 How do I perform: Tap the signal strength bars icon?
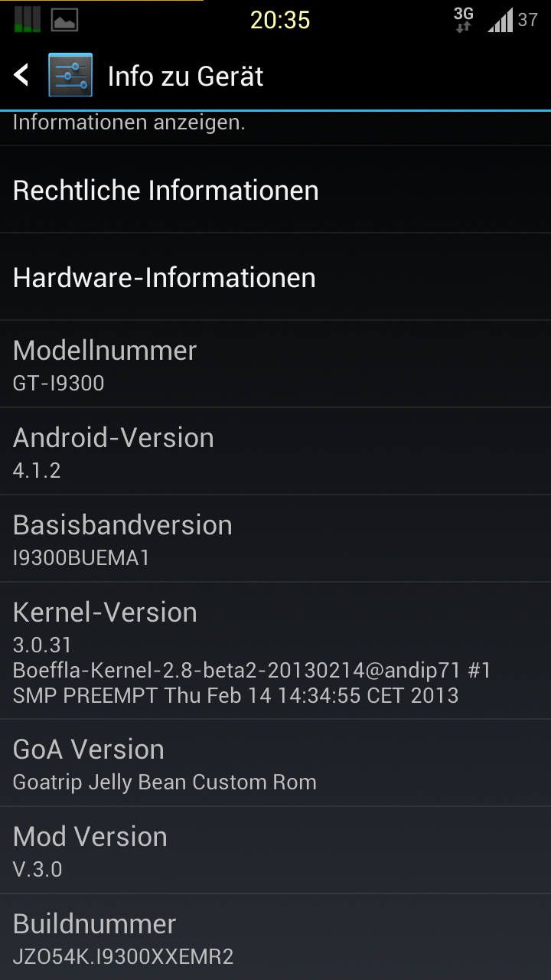500,20
